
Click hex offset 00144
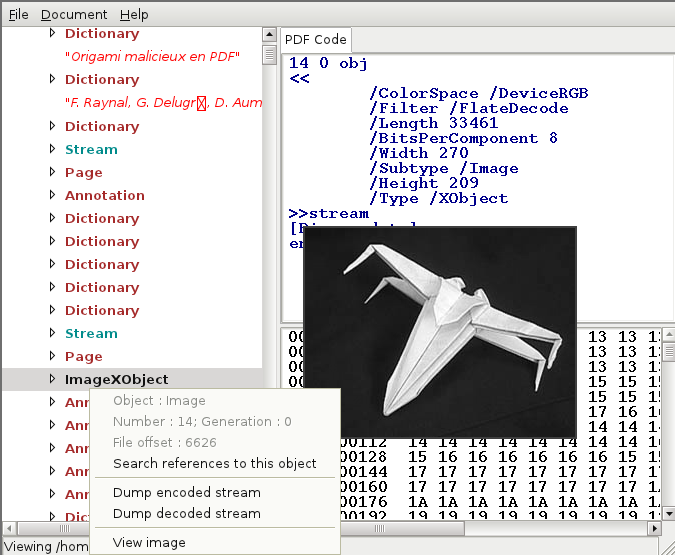point(364,472)
